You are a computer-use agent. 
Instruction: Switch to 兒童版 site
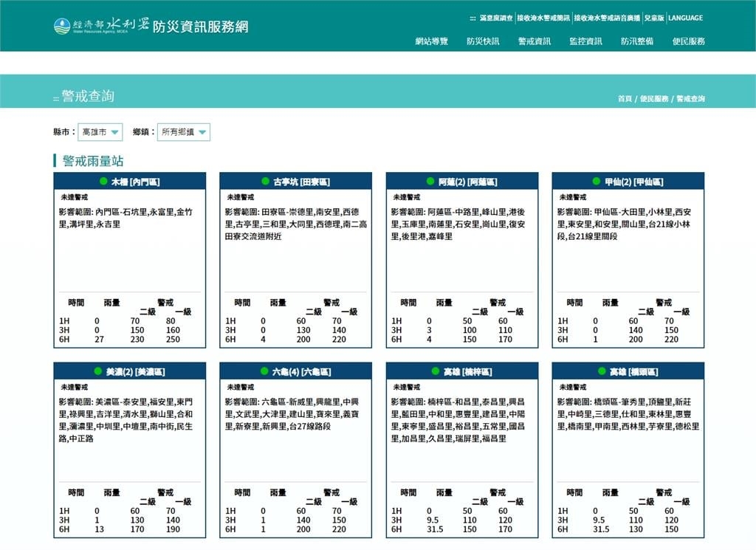click(654, 18)
